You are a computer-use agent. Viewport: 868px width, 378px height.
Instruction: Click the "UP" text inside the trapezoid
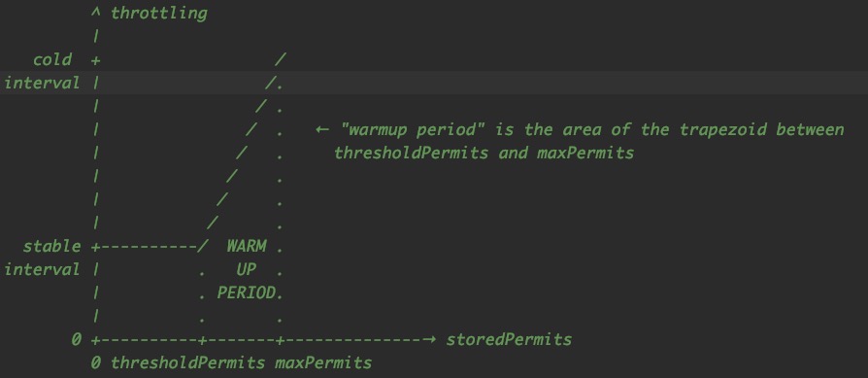pyautogui.click(x=246, y=270)
